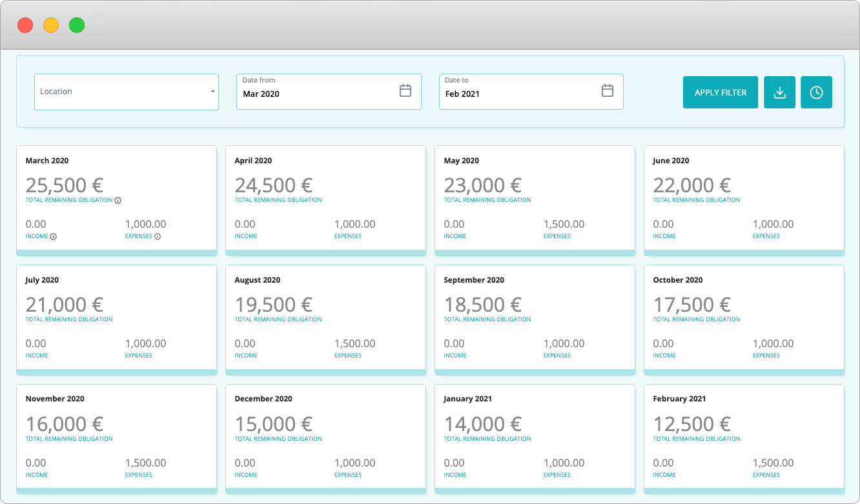Click June 2020 expenses value 1,000.00
This screenshot has height=504, width=860.
[x=773, y=225]
